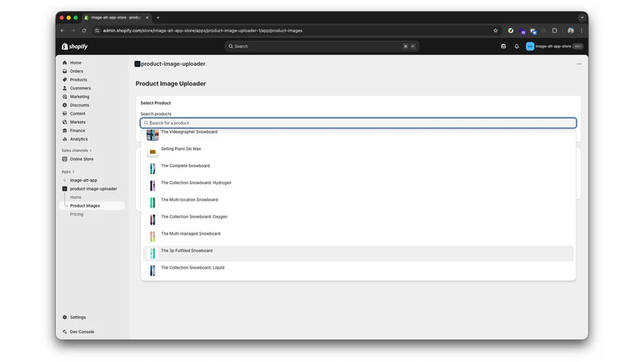Image resolution: width=644 pixels, height=362 pixels.
Task: Open a new browser tab
Action: [158, 18]
